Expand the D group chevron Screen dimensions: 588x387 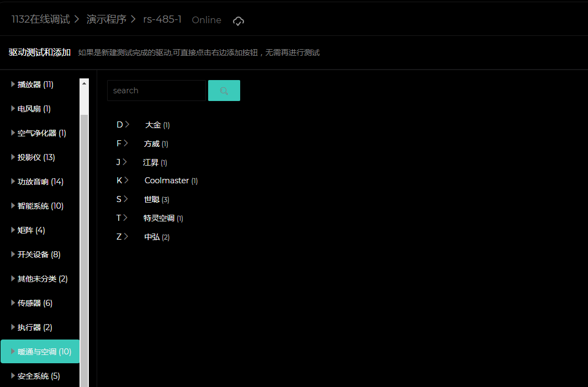coord(127,125)
